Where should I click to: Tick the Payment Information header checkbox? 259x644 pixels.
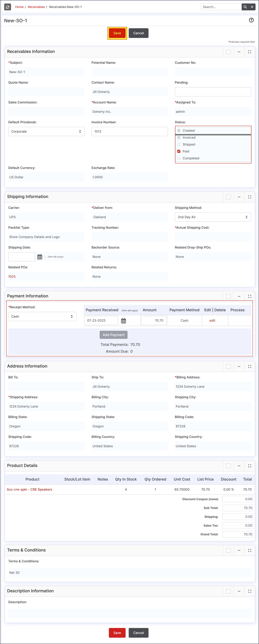[228, 296]
